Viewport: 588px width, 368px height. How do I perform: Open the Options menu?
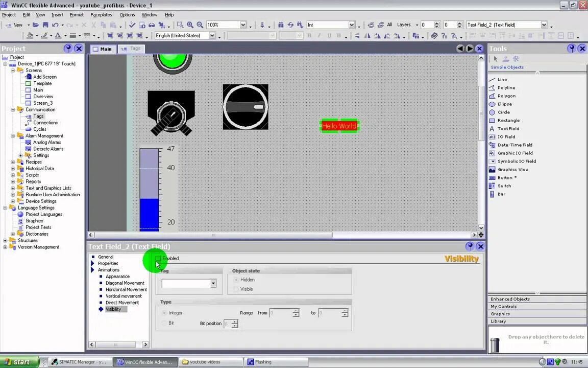coord(127,15)
